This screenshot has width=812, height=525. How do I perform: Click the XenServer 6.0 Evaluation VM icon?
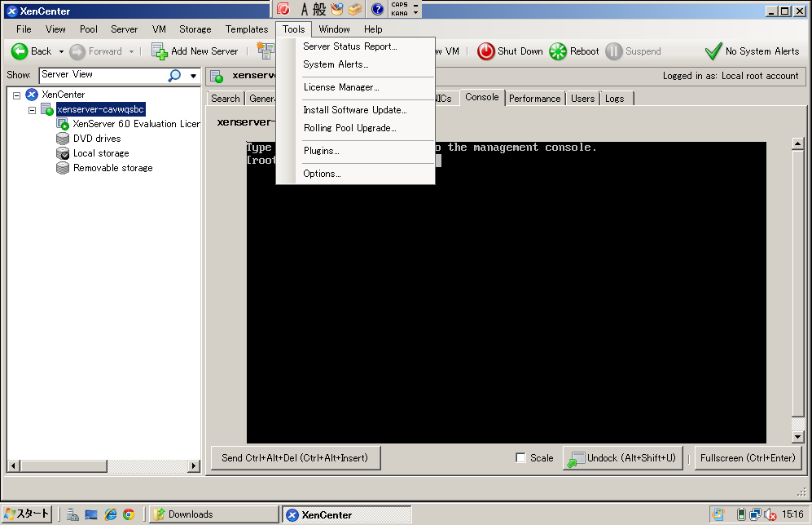point(63,124)
